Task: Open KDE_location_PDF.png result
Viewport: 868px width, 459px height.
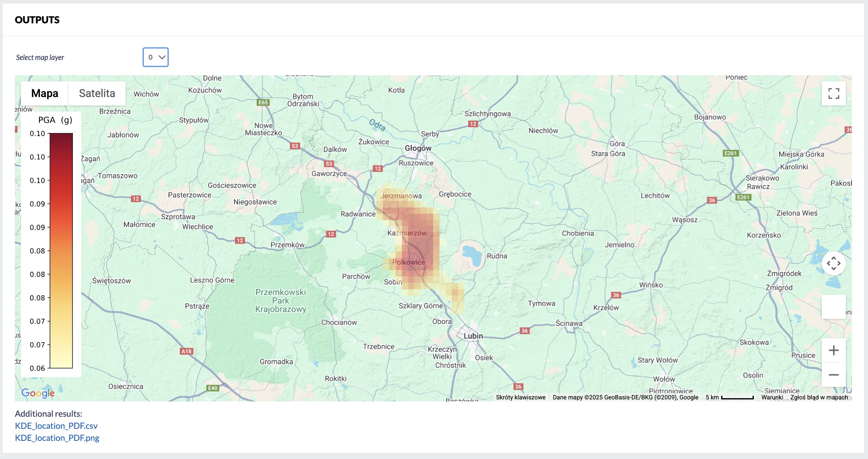Action: pyautogui.click(x=57, y=438)
